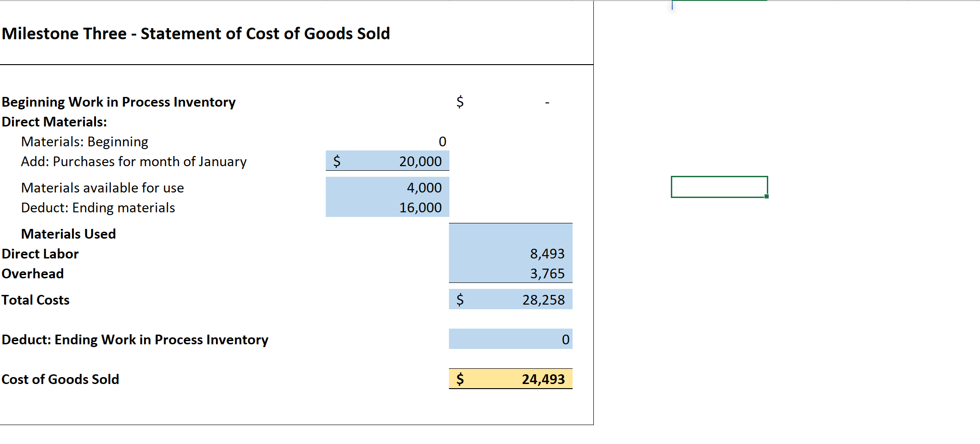Click the 'Add: Purchases for month of January' label
This screenshot has width=980, height=444.
pyautogui.click(x=134, y=161)
